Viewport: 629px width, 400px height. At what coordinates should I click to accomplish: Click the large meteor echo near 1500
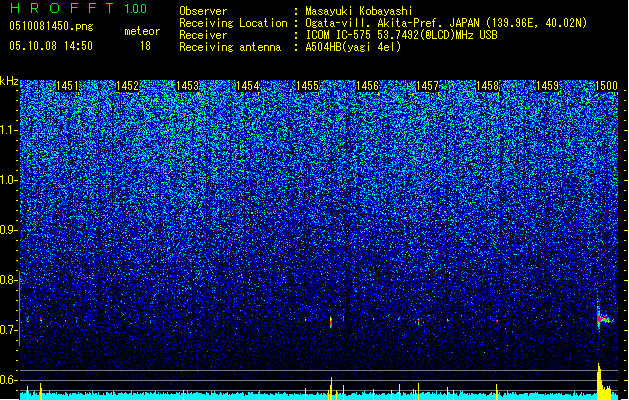(603, 318)
